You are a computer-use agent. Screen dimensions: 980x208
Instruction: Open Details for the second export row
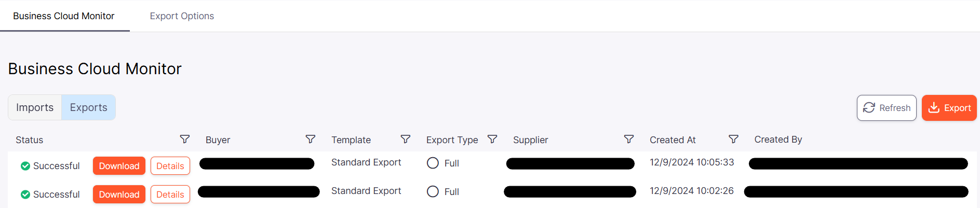(x=170, y=195)
